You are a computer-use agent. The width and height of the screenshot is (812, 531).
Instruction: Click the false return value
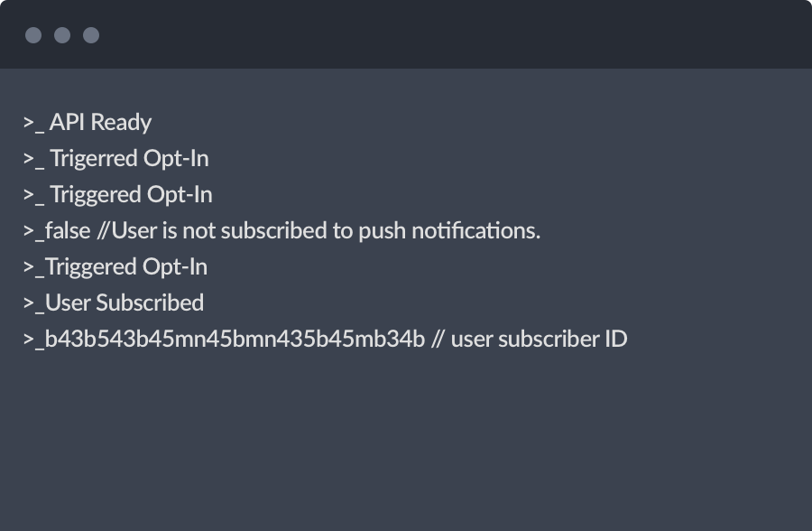[x=68, y=231]
